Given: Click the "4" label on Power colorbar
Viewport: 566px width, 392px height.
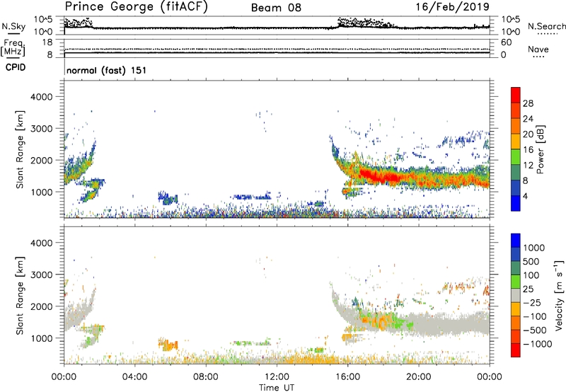Looking at the screenshot, I should 526,196.
